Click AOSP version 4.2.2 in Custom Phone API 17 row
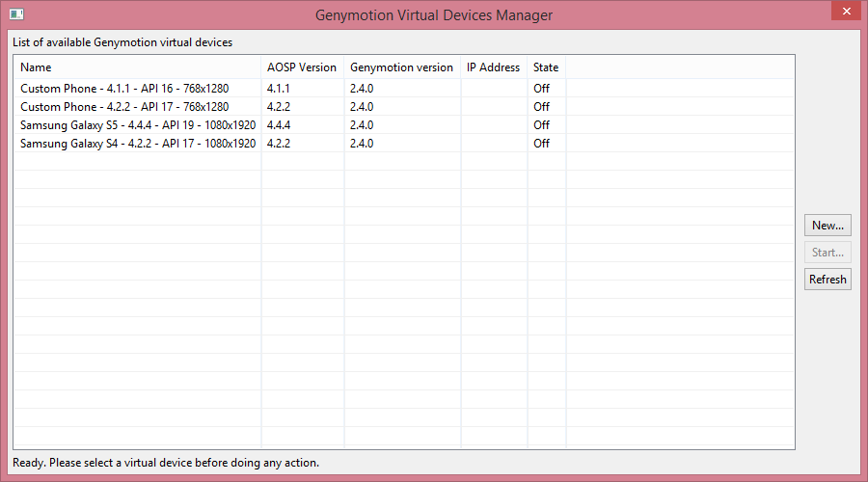Image resolution: width=868 pixels, height=482 pixels. pyautogui.click(x=279, y=107)
